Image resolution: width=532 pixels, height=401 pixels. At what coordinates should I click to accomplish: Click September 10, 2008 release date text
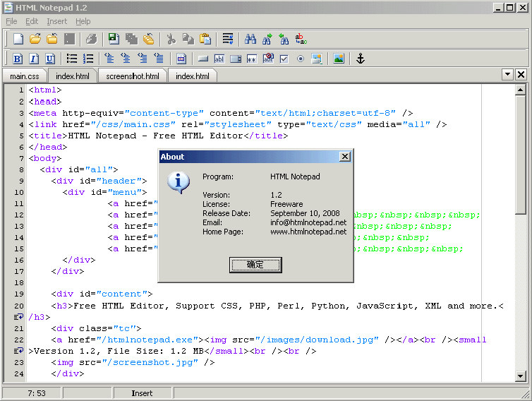(305, 213)
